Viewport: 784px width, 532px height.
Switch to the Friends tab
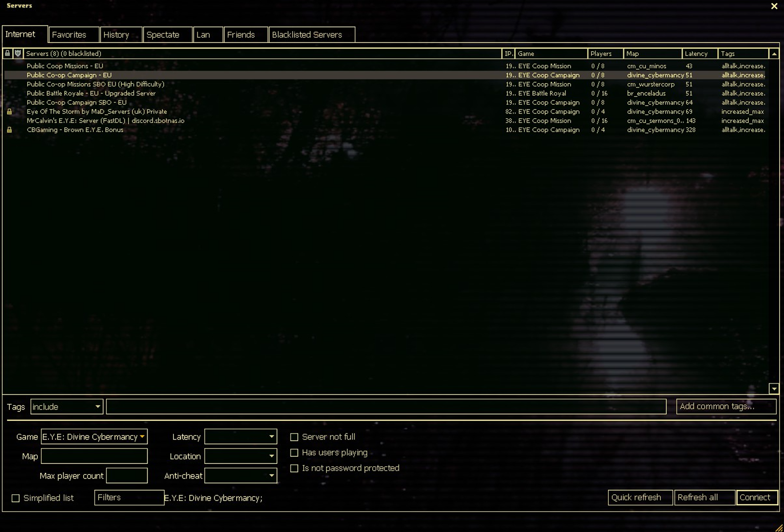tap(246, 35)
